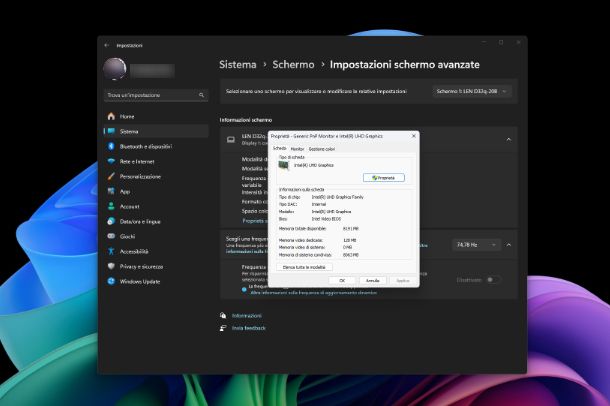Image resolution: width=610 pixels, height=406 pixels.
Task: Click the search magnifier in Trova un'impostazione
Action: 201,95
